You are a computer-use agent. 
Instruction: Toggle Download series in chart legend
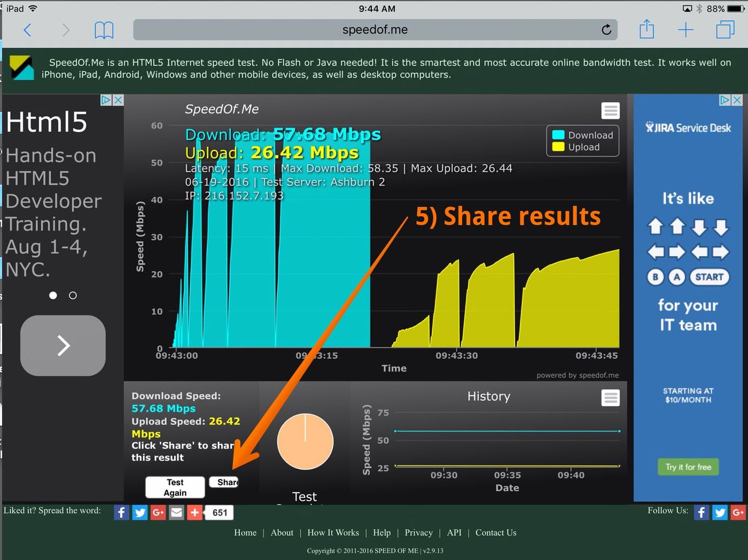tap(583, 135)
